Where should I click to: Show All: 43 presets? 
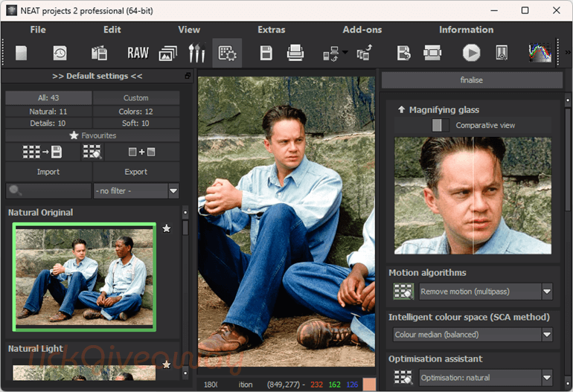(48, 98)
